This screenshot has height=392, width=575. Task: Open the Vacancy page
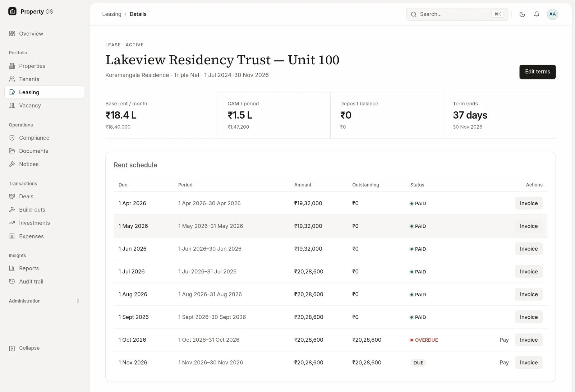click(45, 105)
